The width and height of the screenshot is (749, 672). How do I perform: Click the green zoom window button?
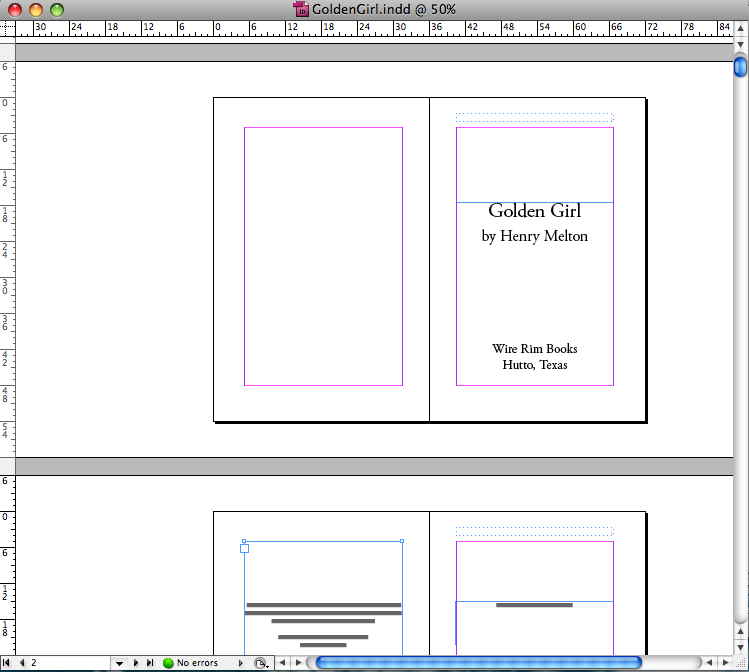57,10
